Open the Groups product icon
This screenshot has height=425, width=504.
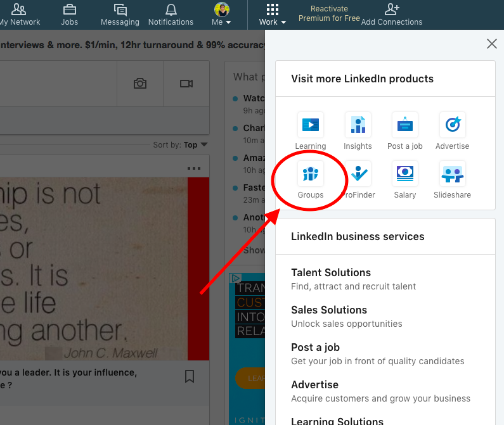(311, 174)
